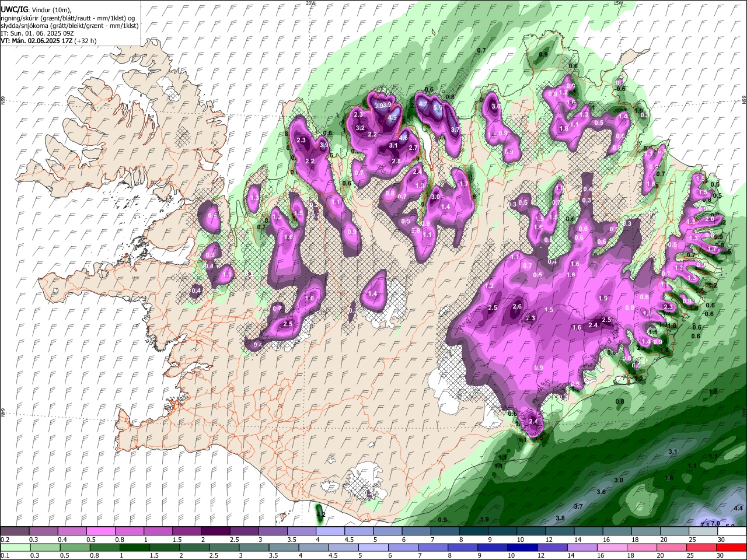Click the '1.2' value on the small green spot
Screen dimensions: 747x560
pyautogui.click(x=320, y=514)
